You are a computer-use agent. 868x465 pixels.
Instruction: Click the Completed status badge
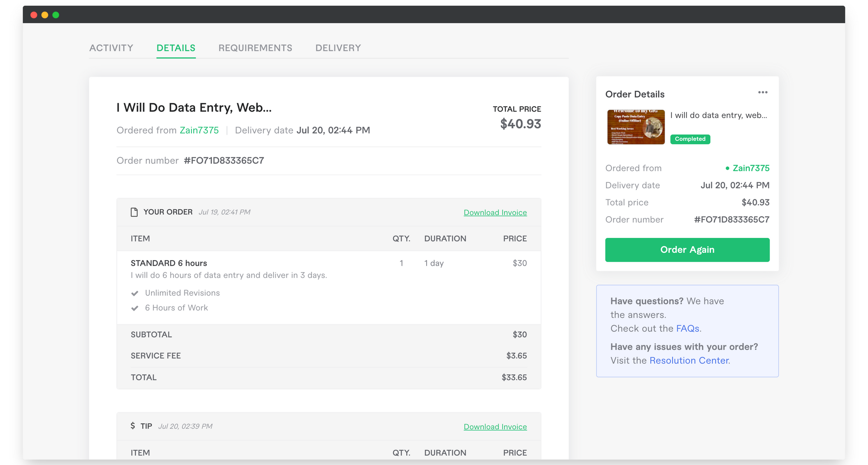[x=690, y=139]
